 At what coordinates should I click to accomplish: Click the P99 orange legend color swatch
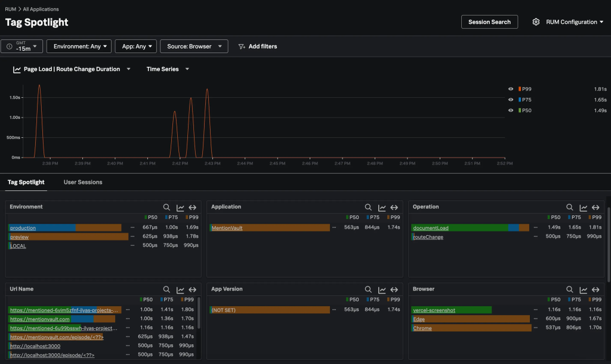tap(520, 89)
